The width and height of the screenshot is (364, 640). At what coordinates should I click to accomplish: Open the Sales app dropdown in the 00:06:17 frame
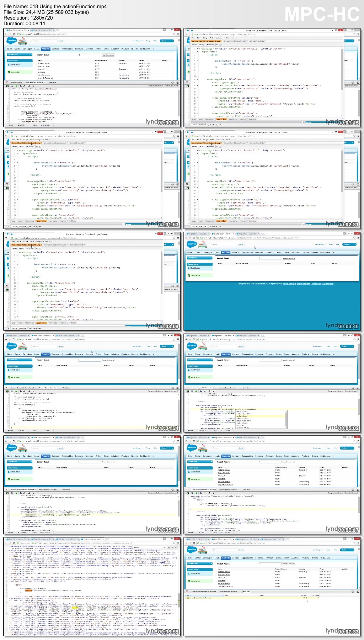(x=347, y=448)
